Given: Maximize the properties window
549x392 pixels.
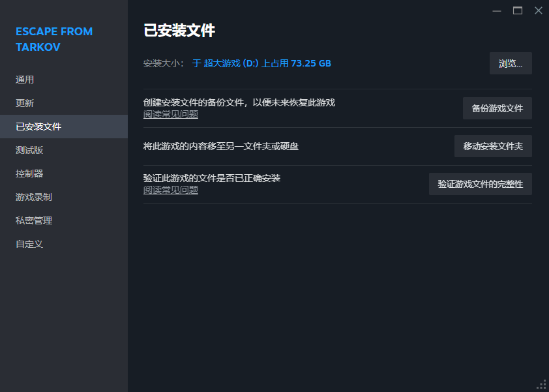Looking at the screenshot, I should pyautogui.click(x=518, y=10).
